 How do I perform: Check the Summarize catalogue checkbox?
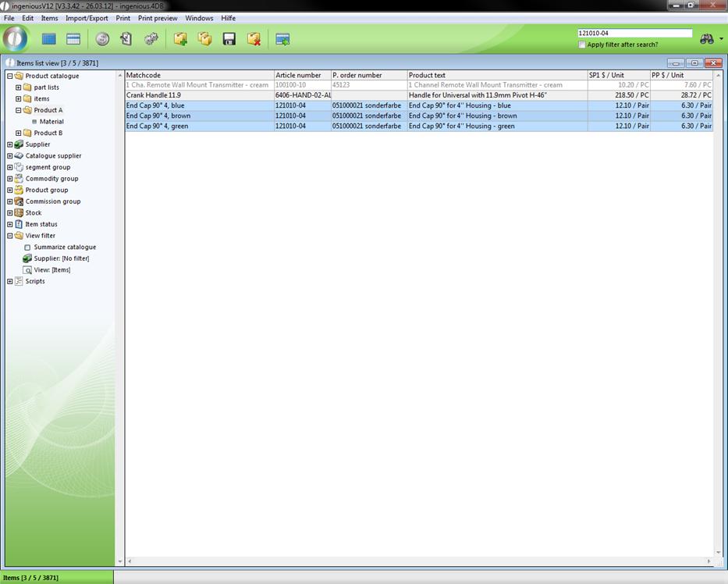coord(27,247)
